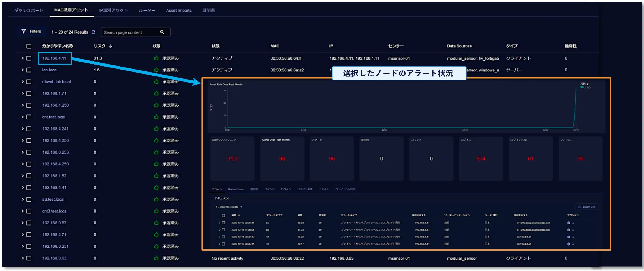Click the refresh icon beside 1–20 of 24 Results

tap(94, 32)
